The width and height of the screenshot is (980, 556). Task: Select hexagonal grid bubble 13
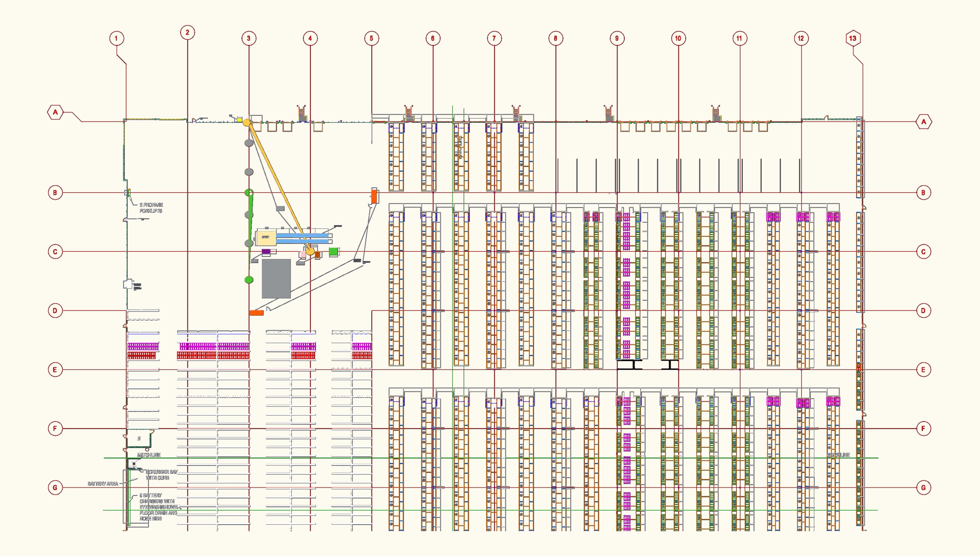click(853, 38)
